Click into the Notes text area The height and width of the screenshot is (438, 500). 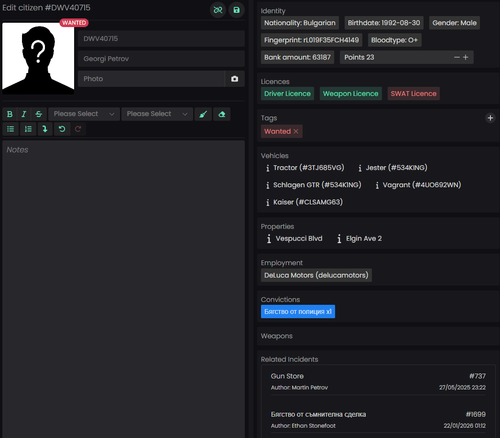coord(124,289)
